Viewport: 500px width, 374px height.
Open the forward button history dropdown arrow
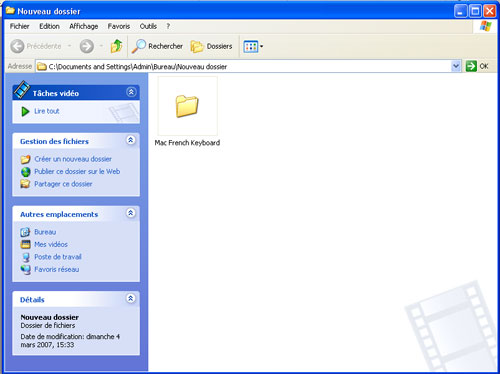pos(101,46)
